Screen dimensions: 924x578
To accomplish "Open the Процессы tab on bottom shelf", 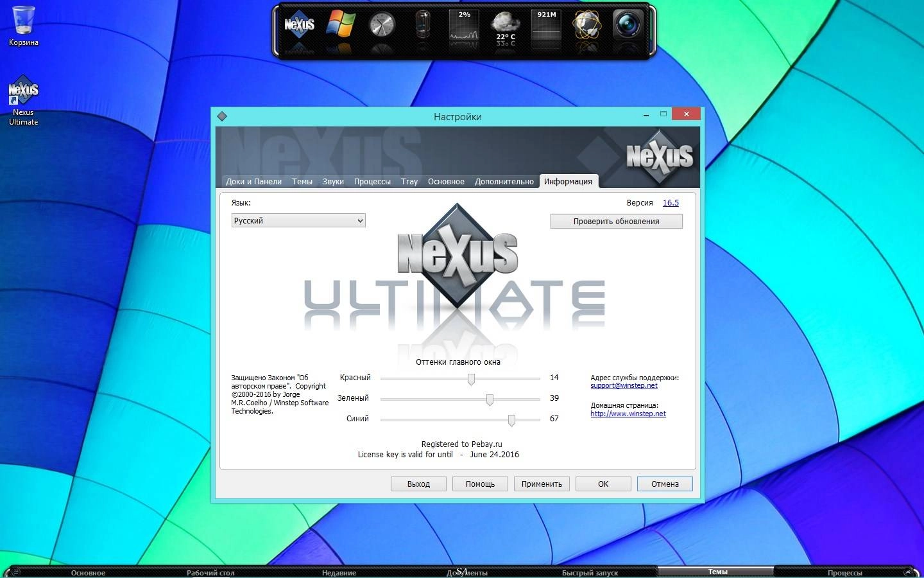I will click(x=844, y=572).
